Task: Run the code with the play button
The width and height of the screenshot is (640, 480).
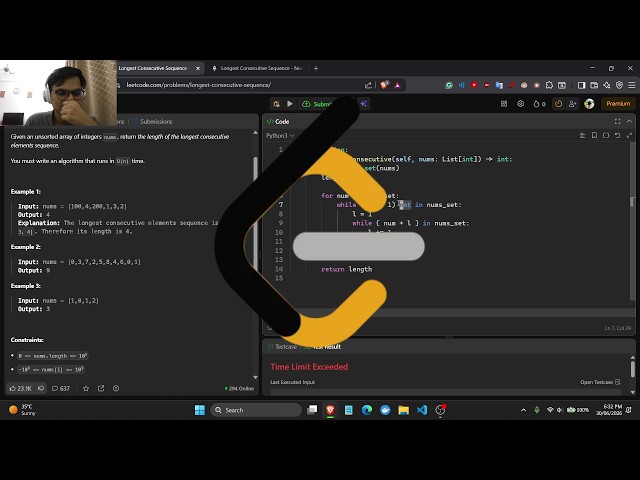Action: click(290, 104)
